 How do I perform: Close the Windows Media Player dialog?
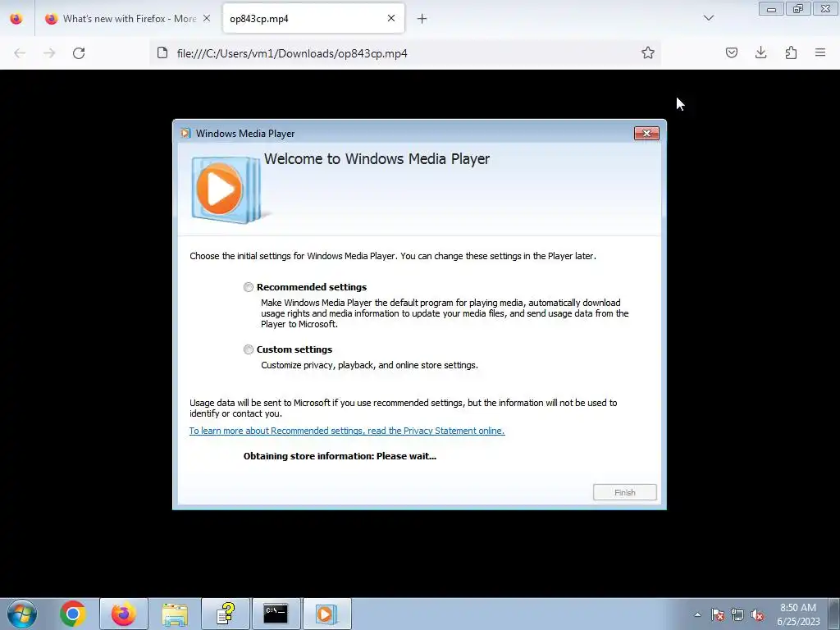(646, 134)
